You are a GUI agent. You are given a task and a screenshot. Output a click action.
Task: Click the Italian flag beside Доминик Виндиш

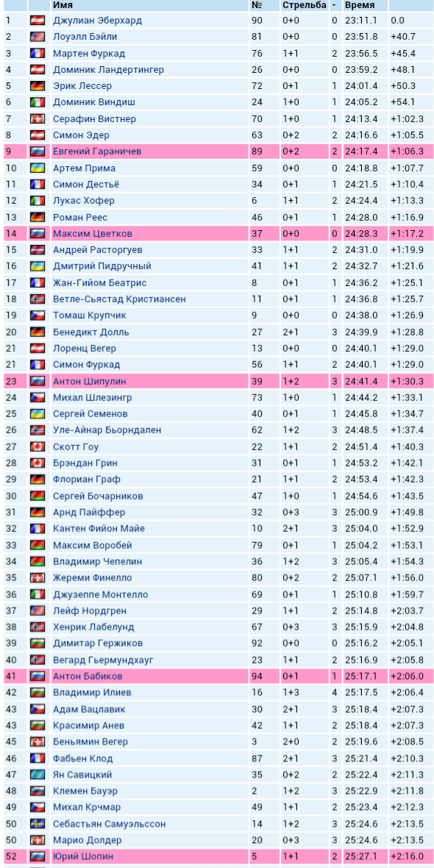[38, 102]
